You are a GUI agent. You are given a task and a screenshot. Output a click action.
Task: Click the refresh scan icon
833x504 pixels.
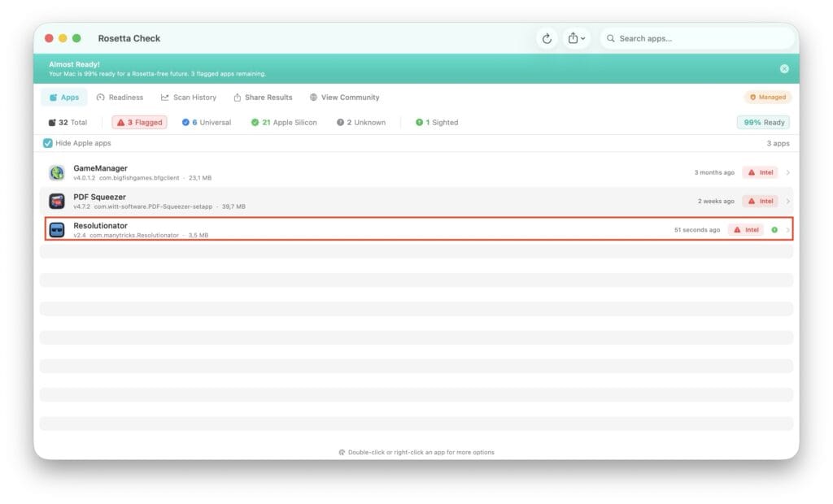[x=546, y=38]
